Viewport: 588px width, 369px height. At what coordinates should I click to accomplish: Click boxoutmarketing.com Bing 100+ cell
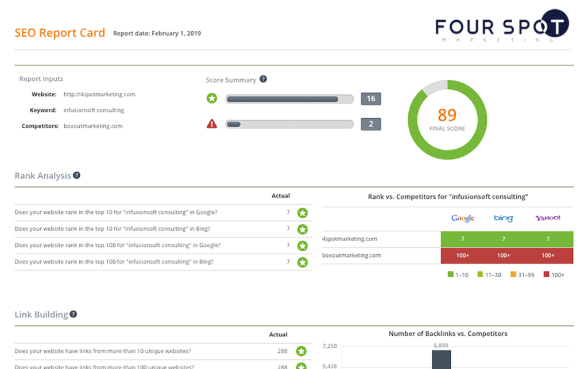click(x=504, y=255)
